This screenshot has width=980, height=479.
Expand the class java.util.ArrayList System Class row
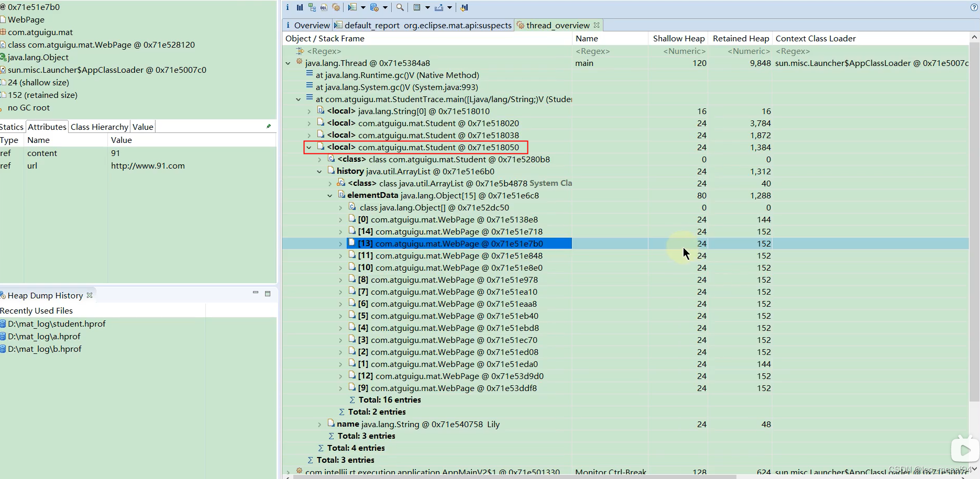click(330, 184)
